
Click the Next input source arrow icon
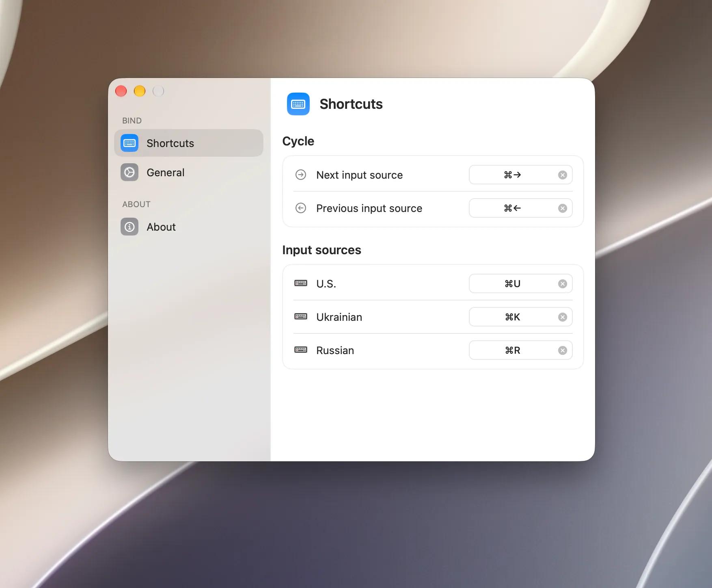click(301, 175)
